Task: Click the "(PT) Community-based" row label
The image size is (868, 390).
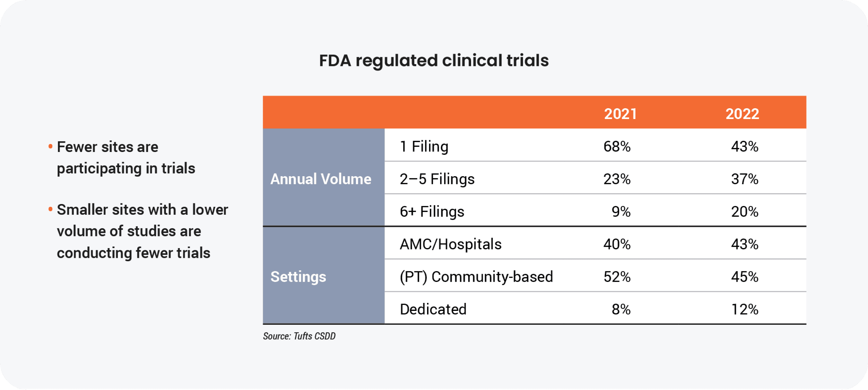Action: point(476,277)
